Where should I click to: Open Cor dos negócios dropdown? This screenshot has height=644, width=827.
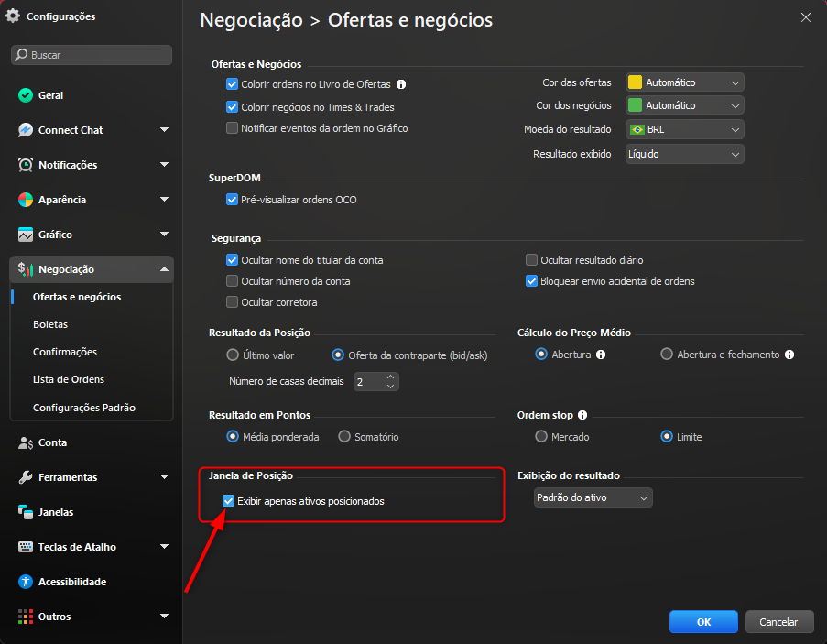coord(685,105)
